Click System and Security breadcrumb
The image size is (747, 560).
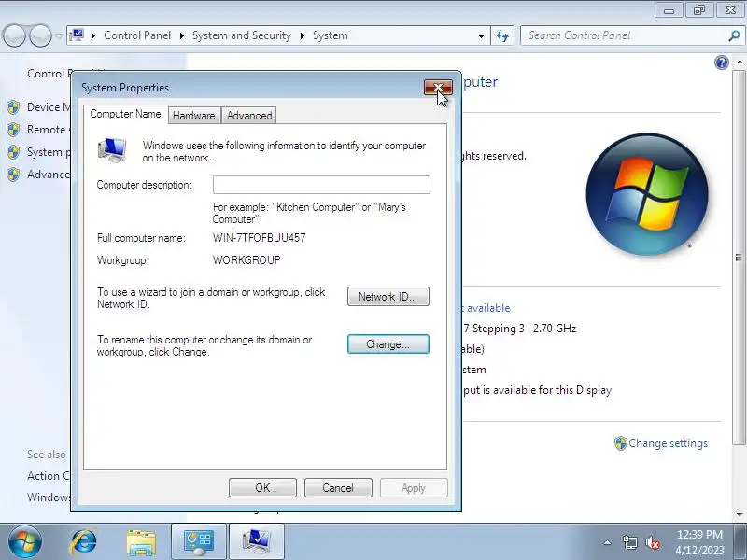point(242,35)
